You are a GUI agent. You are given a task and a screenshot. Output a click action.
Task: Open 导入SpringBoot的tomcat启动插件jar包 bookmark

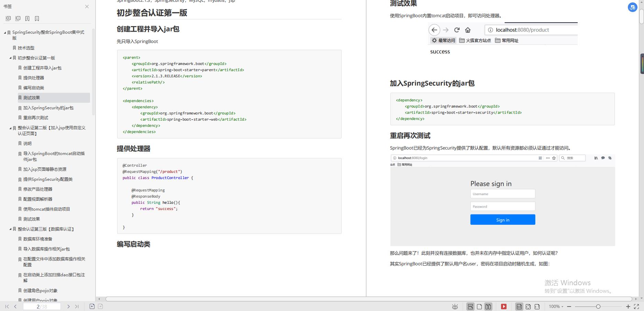point(54,156)
